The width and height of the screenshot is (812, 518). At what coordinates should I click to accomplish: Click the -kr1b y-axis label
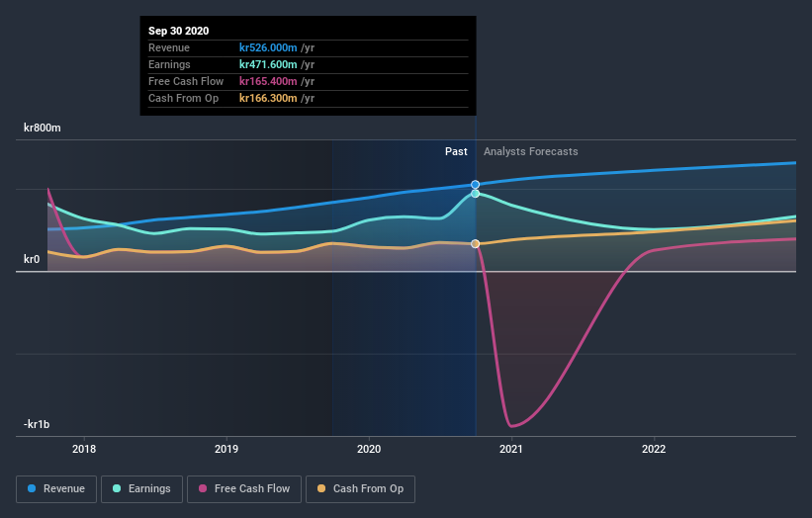click(37, 424)
